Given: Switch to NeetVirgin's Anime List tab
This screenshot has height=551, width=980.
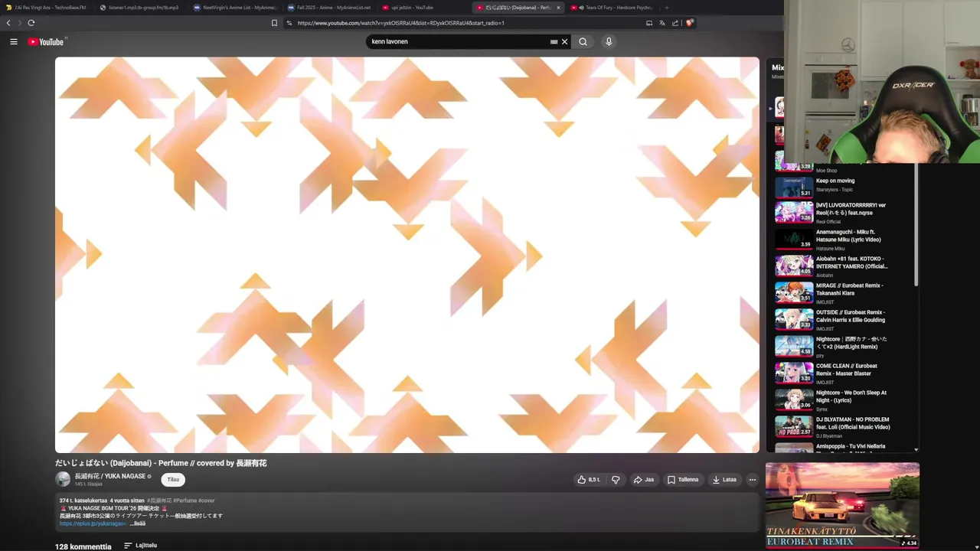Looking at the screenshot, I should pyautogui.click(x=234, y=8).
